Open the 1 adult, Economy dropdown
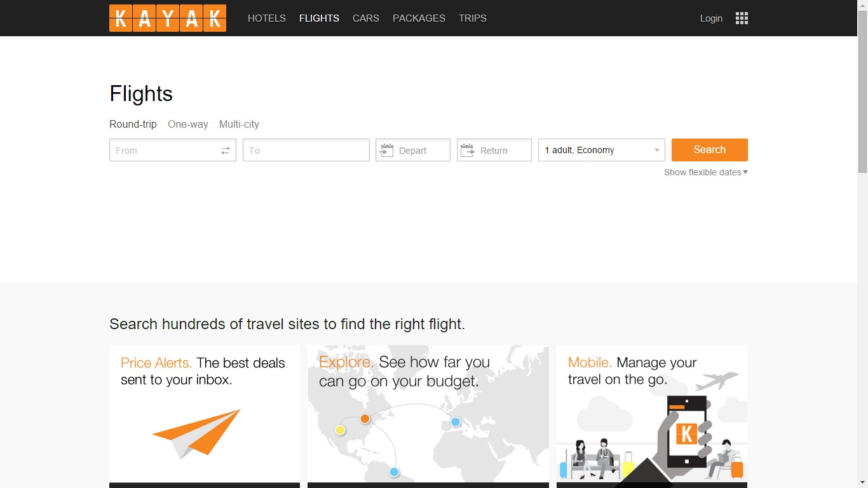 [x=602, y=150]
